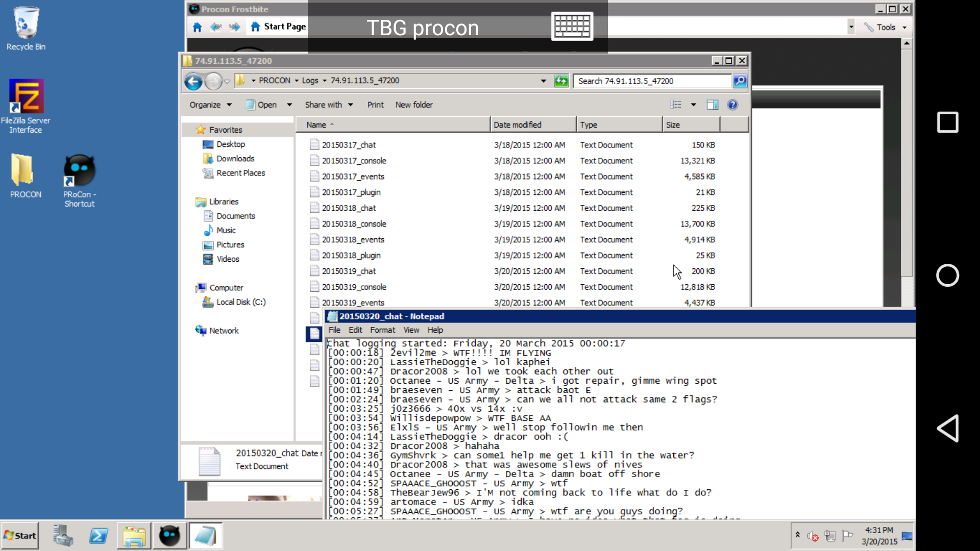Click the speaker volume tray icon
The height and width of the screenshot is (551, 980).
click(813, 536)
